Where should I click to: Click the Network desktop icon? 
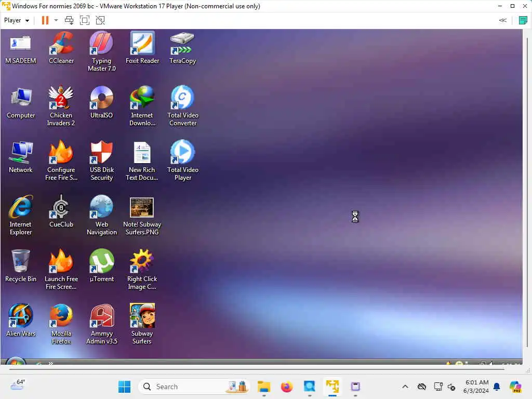21,158
